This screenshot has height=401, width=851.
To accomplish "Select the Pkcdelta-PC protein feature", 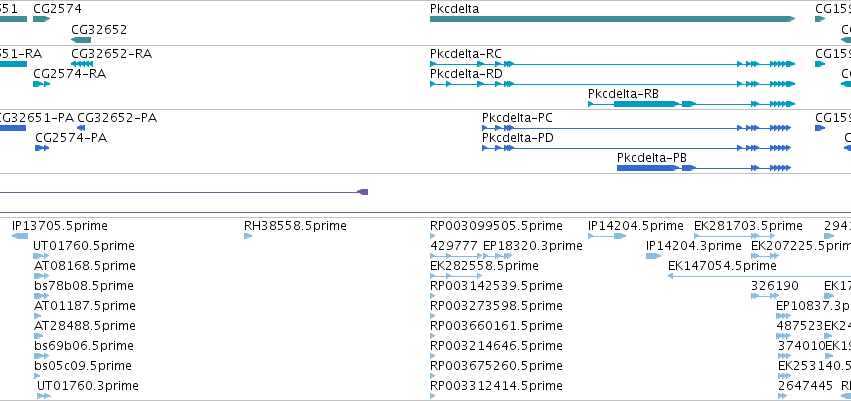I will (637, 128).
